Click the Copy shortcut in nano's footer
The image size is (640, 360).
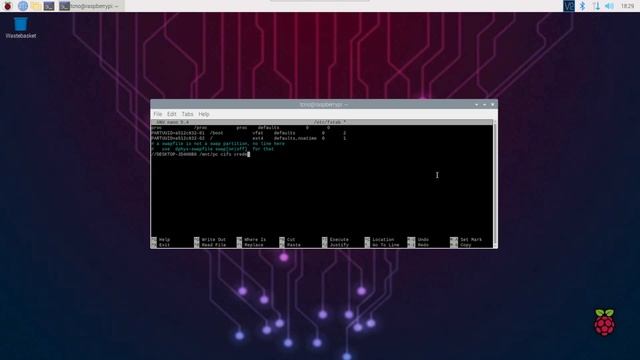(x=461, y=245)
